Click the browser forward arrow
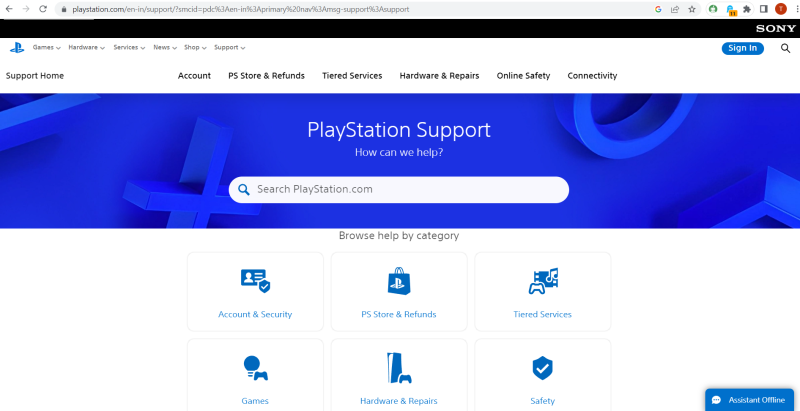The image size is (800, 411). click(26, 9)
